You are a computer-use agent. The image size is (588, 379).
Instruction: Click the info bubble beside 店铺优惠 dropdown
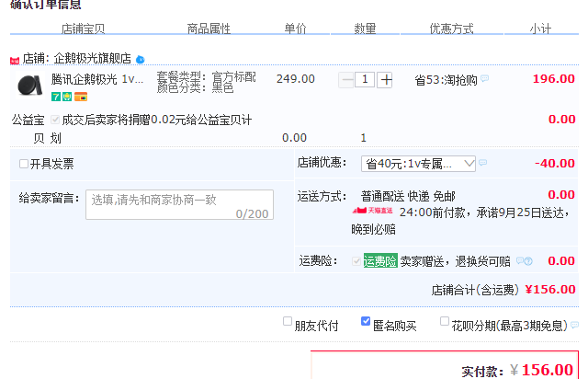coord(483,163)
